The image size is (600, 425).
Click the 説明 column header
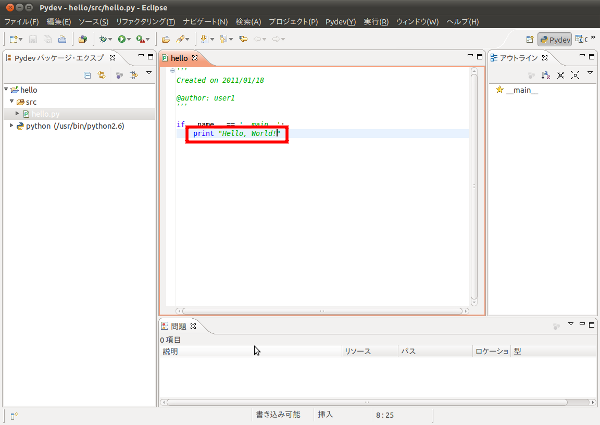(x=251, y=351)
